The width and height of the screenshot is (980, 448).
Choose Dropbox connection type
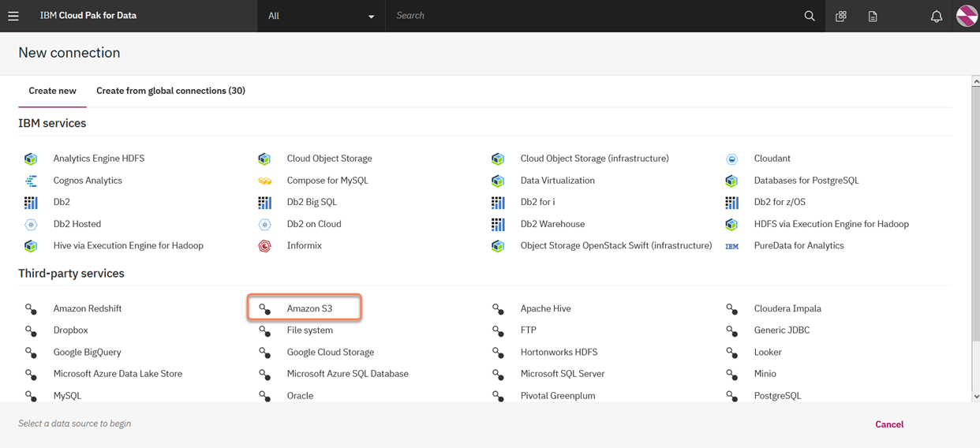70,330
